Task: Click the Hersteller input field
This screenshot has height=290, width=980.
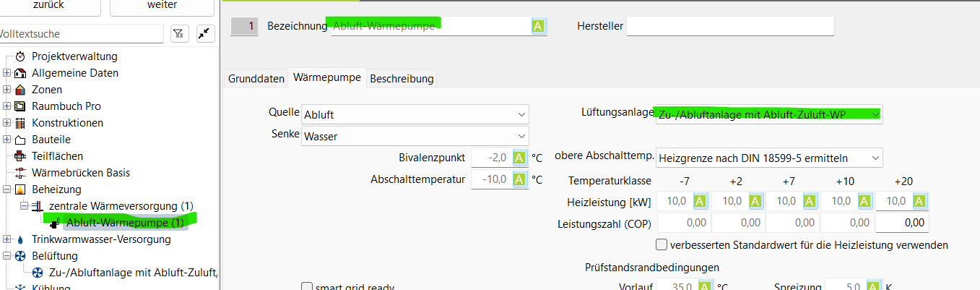Action: click(729, 27)
